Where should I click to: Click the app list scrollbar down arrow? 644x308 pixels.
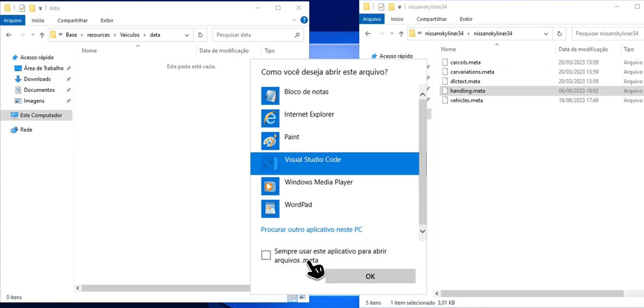pyautogui.click(x=423, y=231)
